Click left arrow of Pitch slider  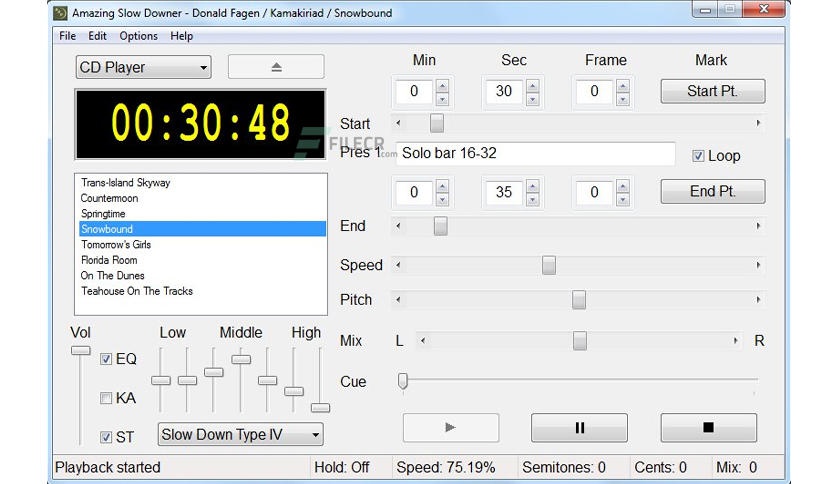tap(398, 300)
